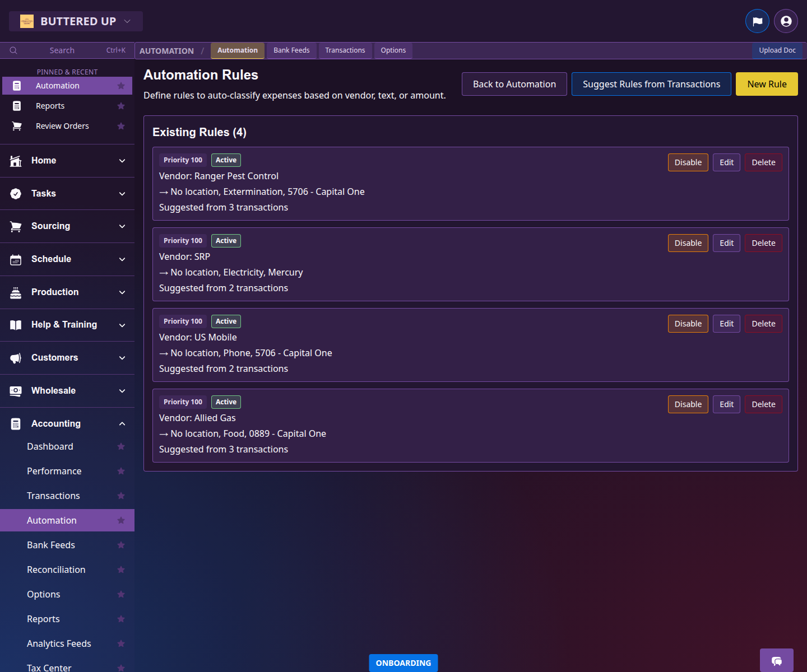Click the Search input field
Screen dimensions: 807x672
[x=62, y=50]
